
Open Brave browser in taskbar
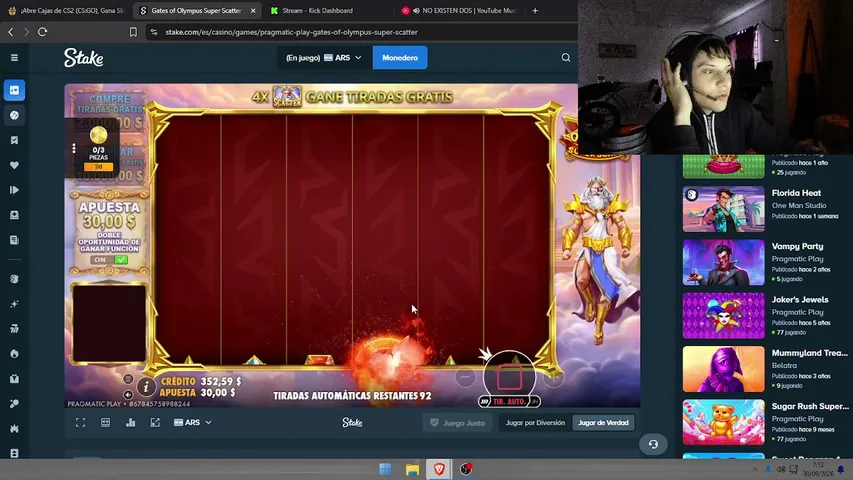pos(439,469)
